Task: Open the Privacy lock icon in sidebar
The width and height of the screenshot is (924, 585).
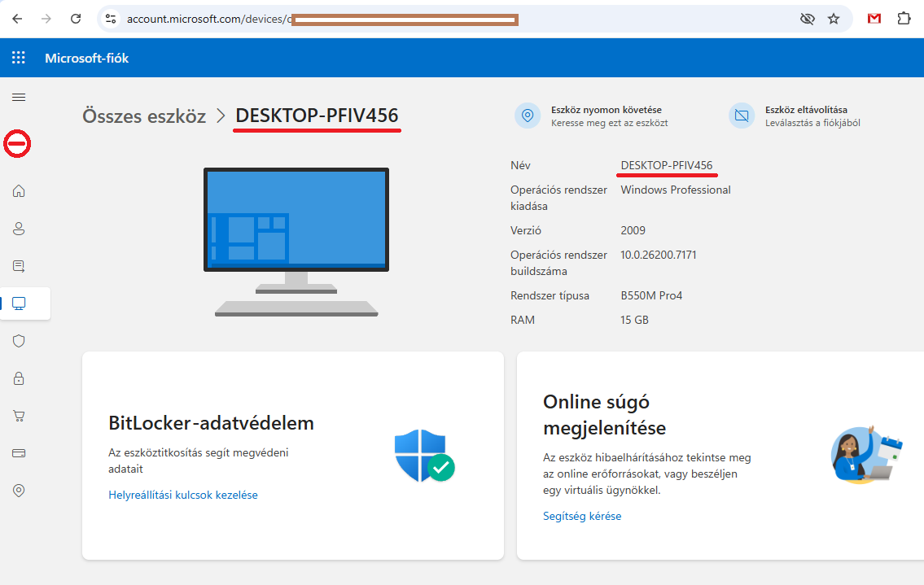Action: click(19, 378)
